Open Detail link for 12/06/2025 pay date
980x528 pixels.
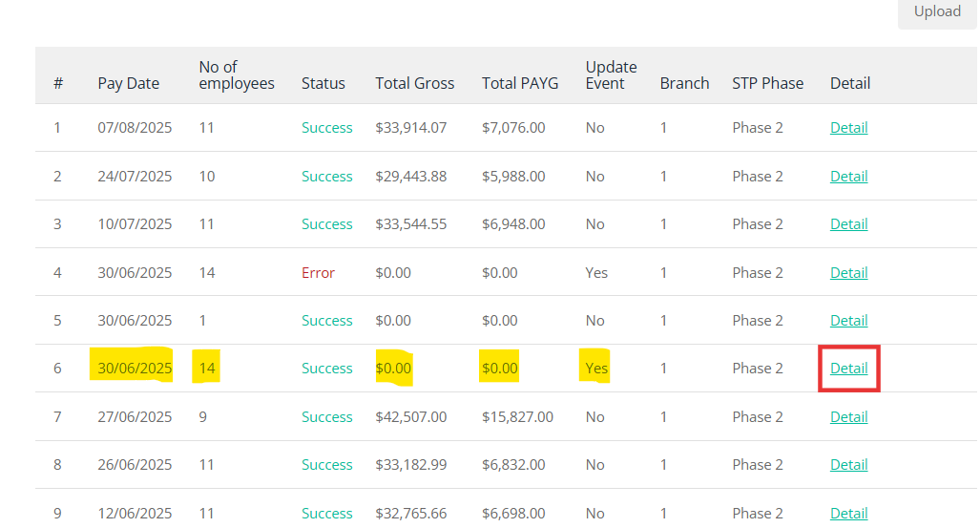coord(848,514)
